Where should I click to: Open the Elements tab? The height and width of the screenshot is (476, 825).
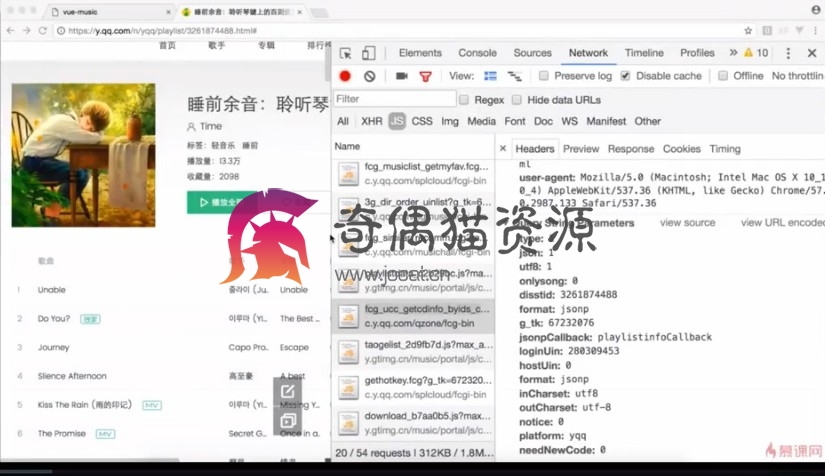pyautogui.click(x=420, y=53)
